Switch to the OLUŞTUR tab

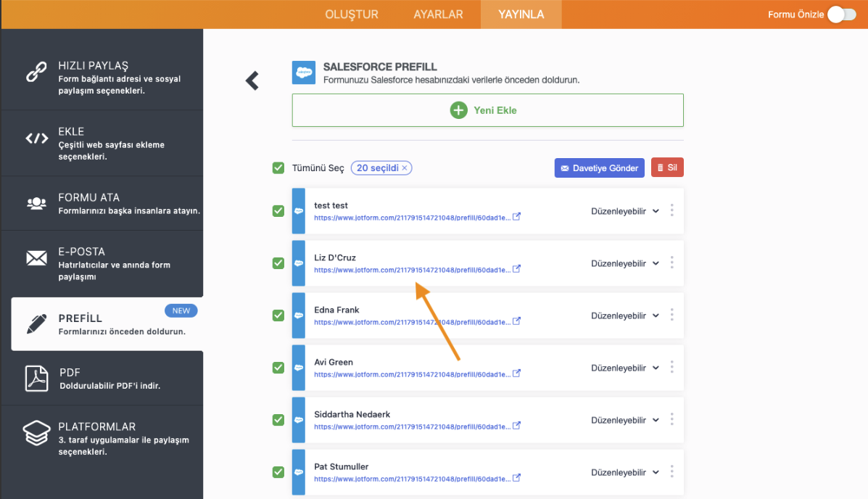(x=352, y=15)
